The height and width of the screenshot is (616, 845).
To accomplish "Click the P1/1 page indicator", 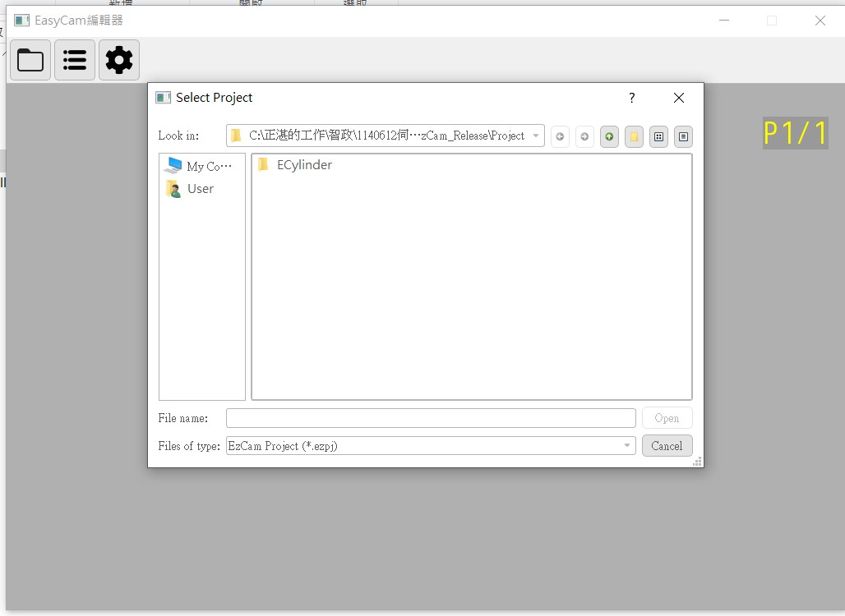I will (795, 133).
